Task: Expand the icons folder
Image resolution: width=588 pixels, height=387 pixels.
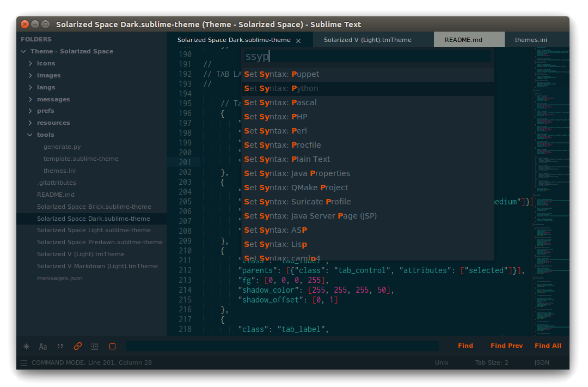Action: [30, 63]
